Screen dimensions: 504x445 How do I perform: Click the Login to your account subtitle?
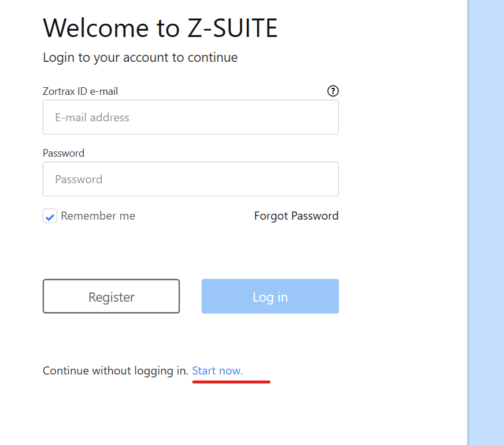[x=140, y=58]
